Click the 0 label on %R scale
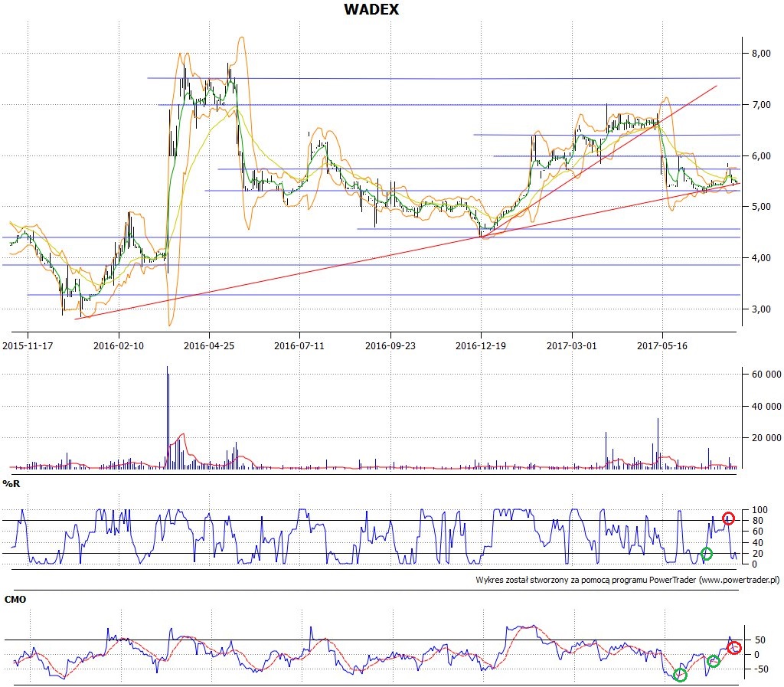The height and width of the screenshot is (687, 784). click(x=755, y=564)
